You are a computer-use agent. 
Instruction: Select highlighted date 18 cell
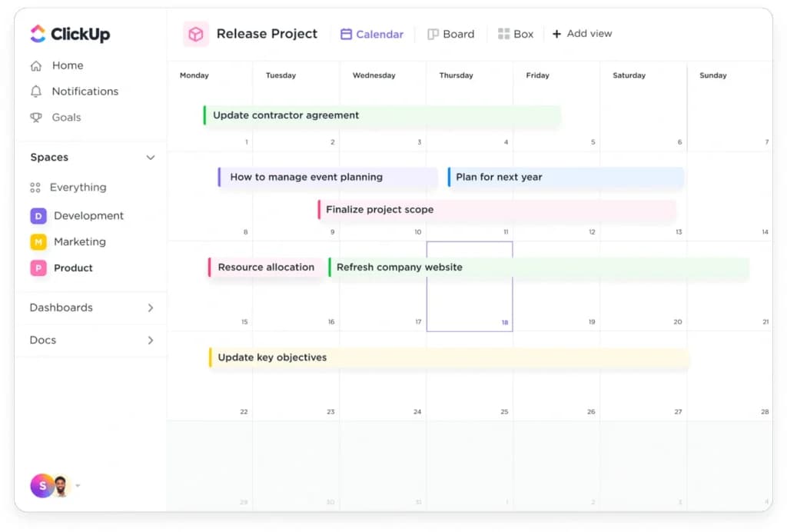point(470,287)
